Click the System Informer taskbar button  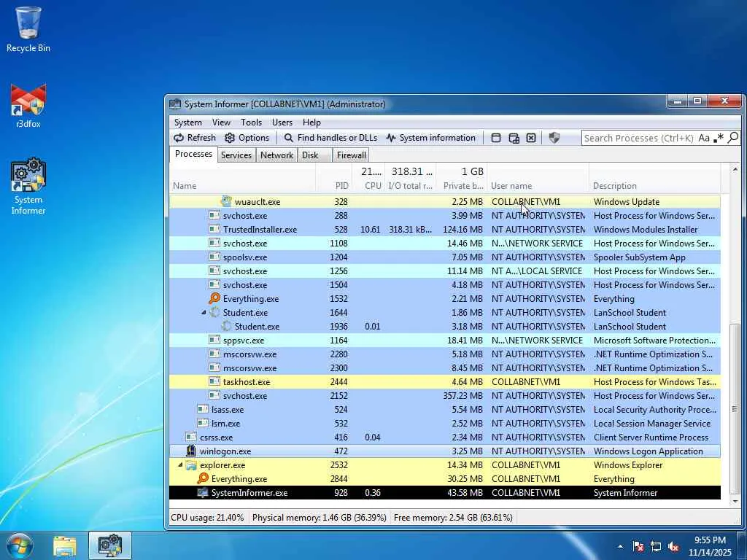[x=110, y=546]
